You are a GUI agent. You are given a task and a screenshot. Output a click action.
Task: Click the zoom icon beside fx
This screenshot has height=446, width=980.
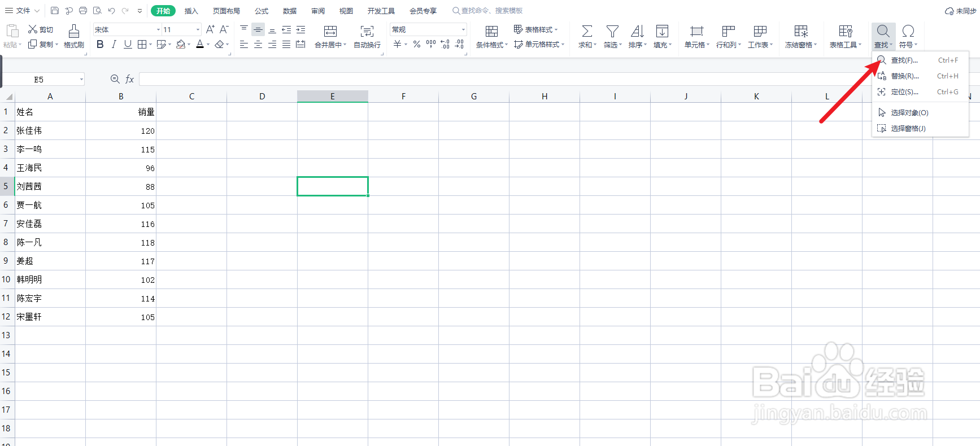(115, 79)
